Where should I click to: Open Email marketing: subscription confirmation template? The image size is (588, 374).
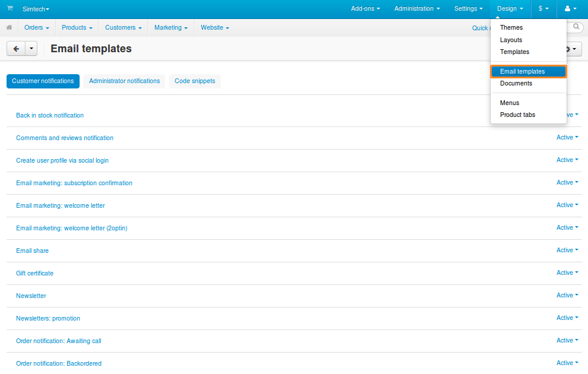[x=74, y=183]
